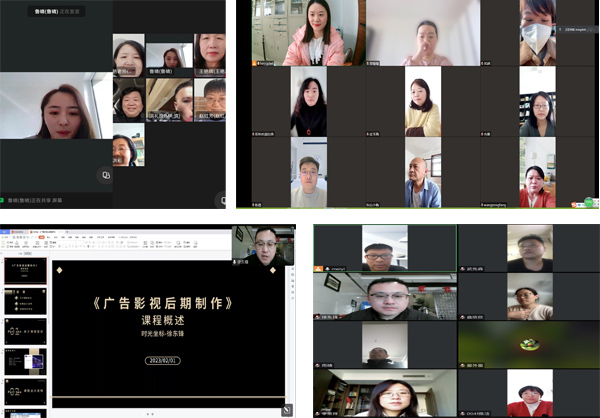Select the first slide thumbnail in the slide panel
600x418 pixels.
pyautogui.click(x=24, y=269)
